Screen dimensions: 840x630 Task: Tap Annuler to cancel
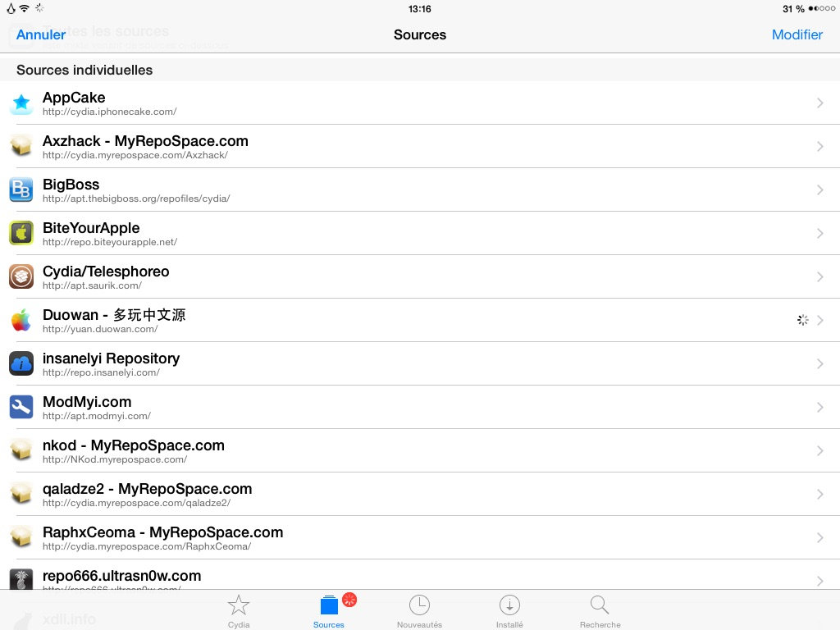click(41, 34)
